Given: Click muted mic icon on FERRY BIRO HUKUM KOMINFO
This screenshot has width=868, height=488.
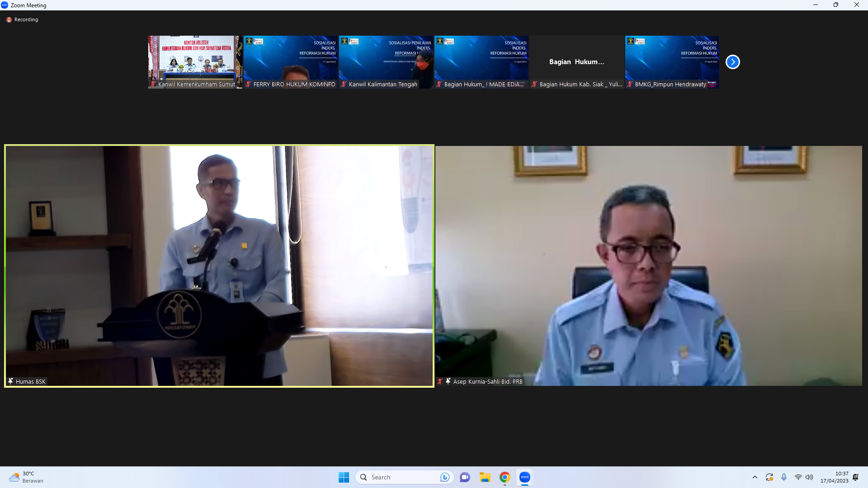Looking at the screenshot, I should [248, 84].
